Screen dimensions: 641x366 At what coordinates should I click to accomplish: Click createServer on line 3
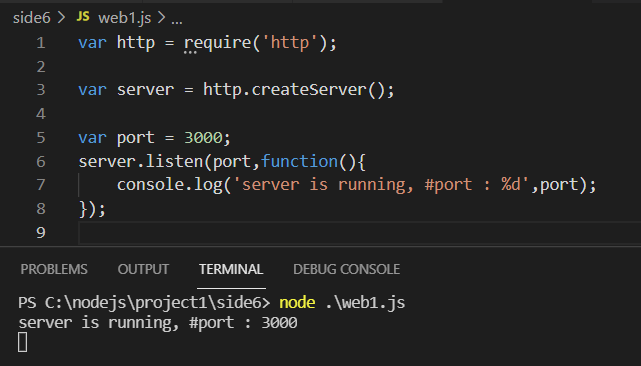309,90
